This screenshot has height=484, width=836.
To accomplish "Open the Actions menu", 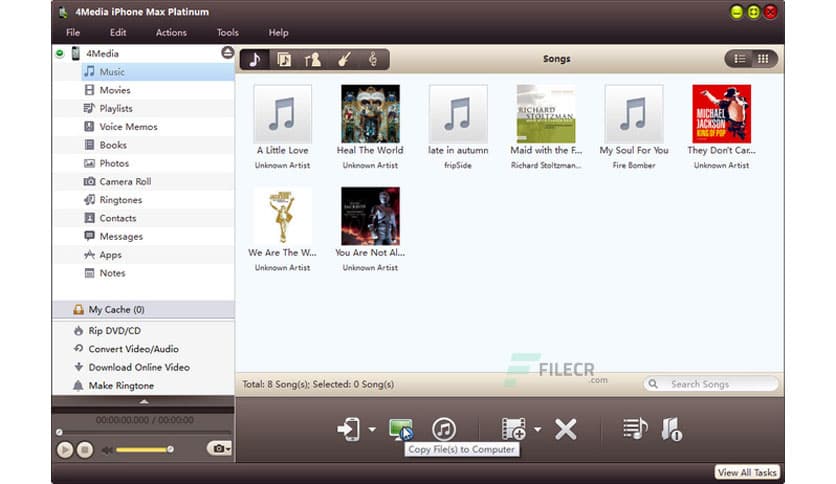I will 171,33.
